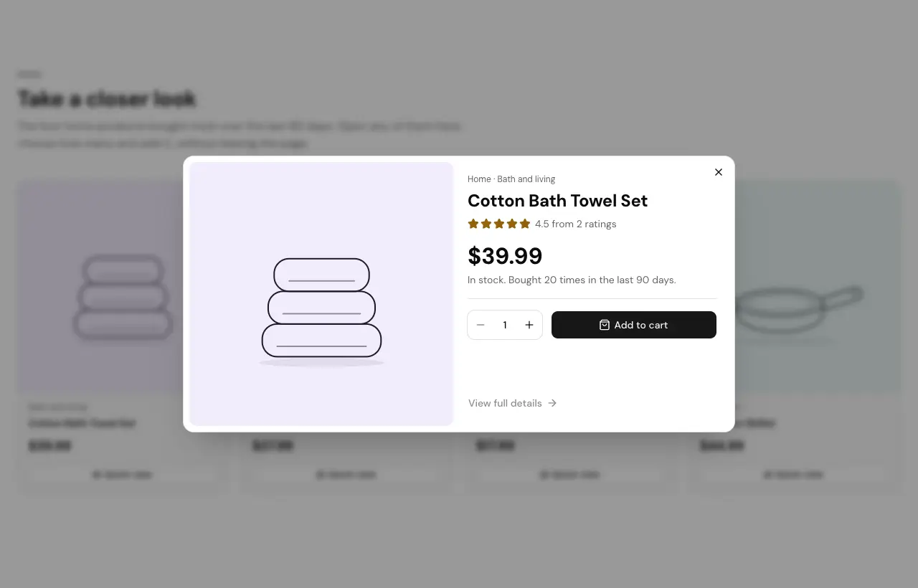Viewport: 918px width, 588px height.
Task: Select the 'Home · Bath and living' breadcrumb
Action: pyautogui.click(x=511, y=179)
